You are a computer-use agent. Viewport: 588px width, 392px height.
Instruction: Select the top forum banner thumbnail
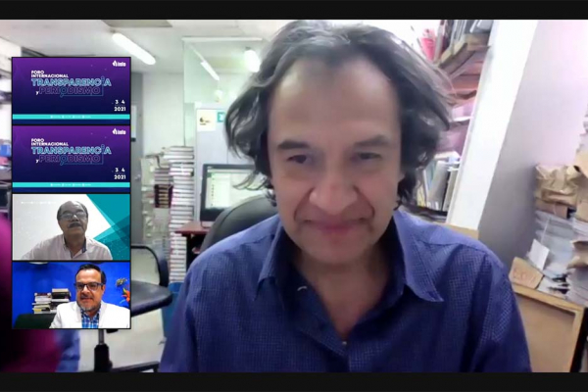click(x=72, y=91)
